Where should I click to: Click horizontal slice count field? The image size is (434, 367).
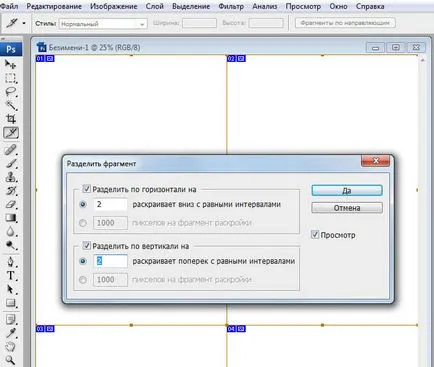pyautogui.click(x=110, y=204)
